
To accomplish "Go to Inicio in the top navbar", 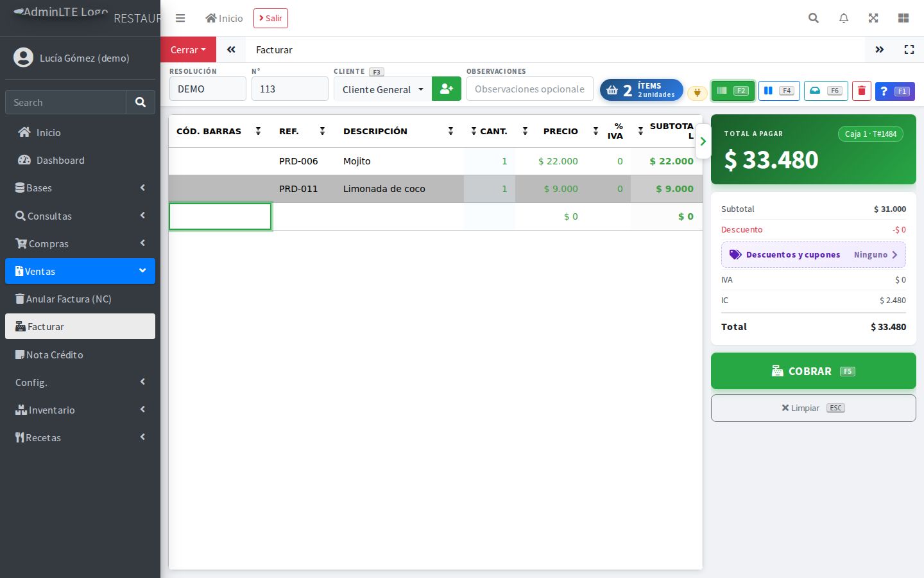I will coord(224,18).
